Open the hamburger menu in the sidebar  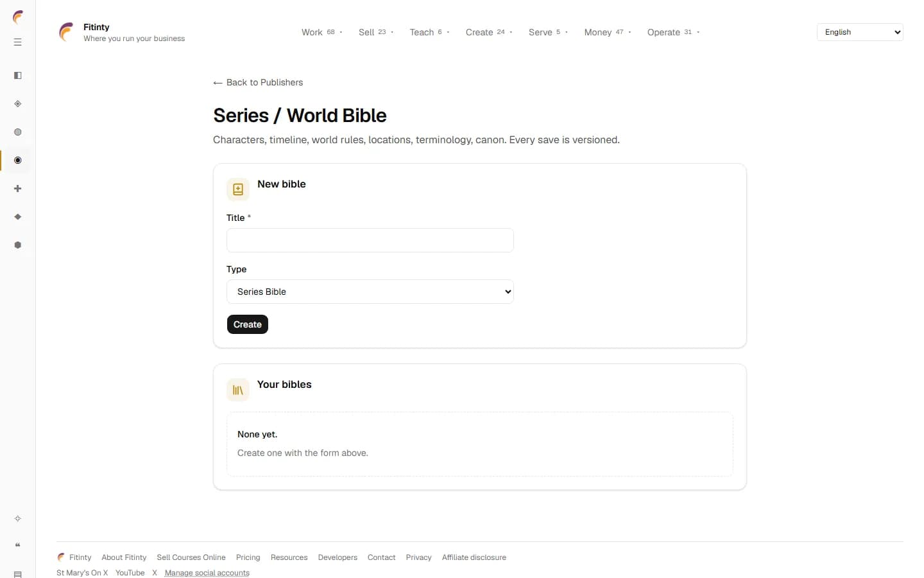tap(18, 42)
